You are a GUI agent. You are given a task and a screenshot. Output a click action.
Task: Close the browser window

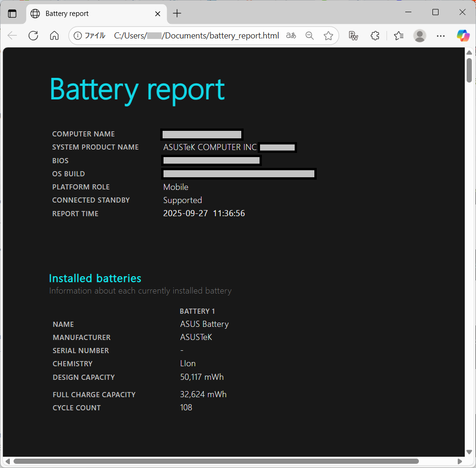(x=462, y=12)
